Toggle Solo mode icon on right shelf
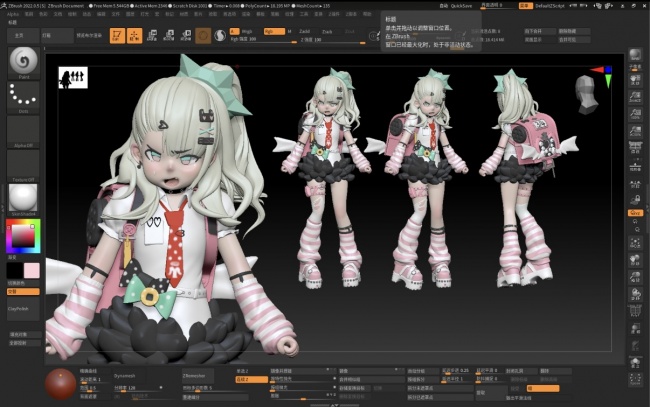 [635, 363]
